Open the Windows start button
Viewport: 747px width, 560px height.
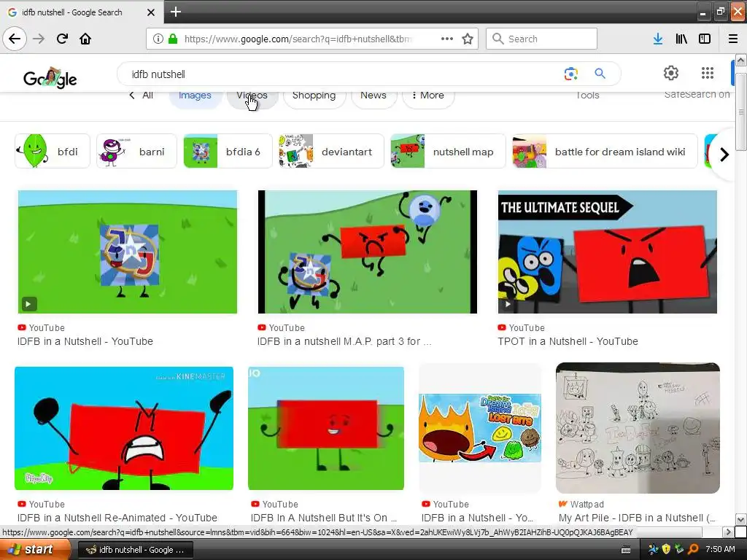[36, 550]
